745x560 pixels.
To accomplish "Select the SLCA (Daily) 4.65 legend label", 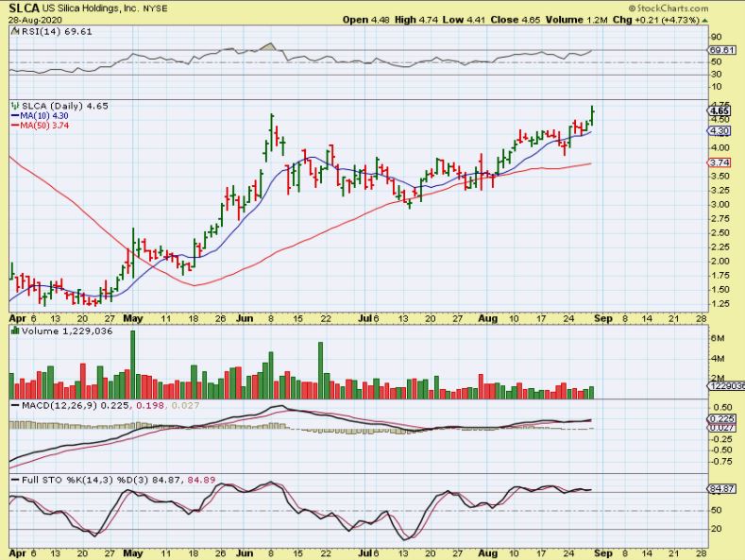I will click(x=64, y=106).
